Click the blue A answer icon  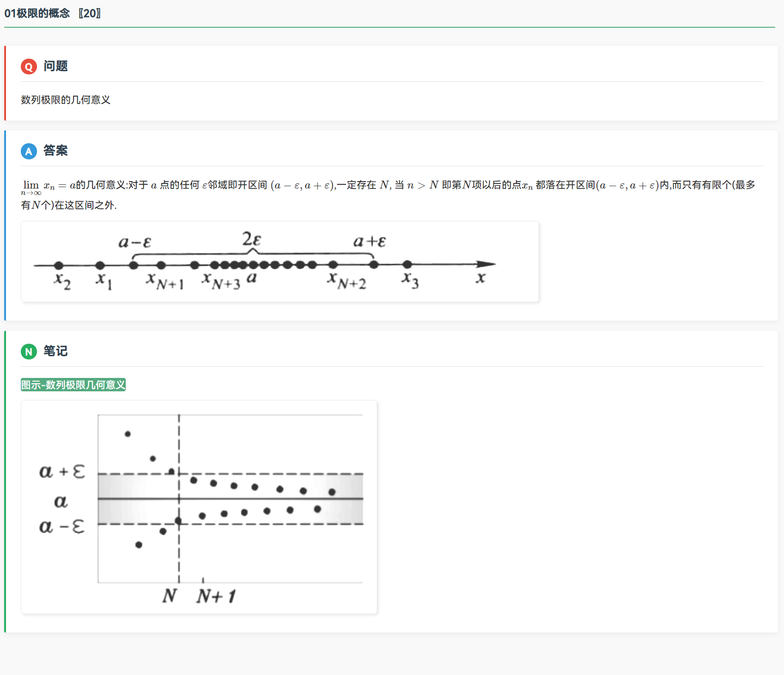29,151
